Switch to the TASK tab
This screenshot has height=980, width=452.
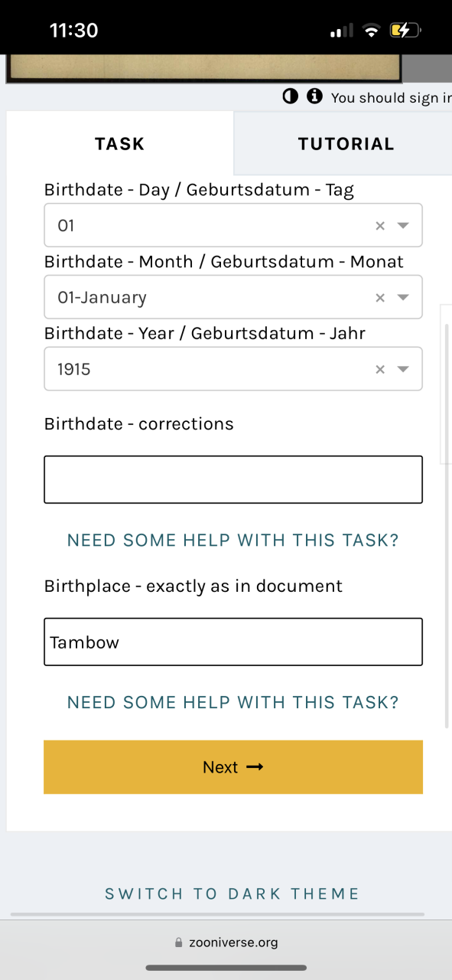point(120,144)
